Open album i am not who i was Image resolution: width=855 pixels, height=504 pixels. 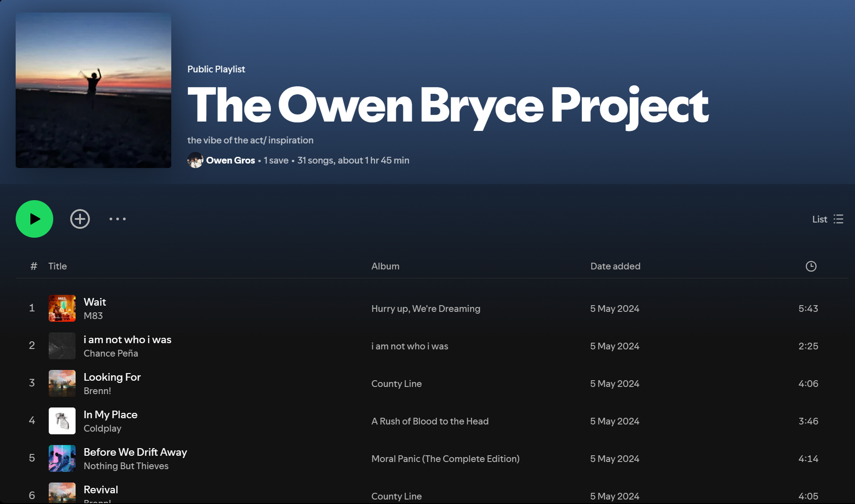410,346
